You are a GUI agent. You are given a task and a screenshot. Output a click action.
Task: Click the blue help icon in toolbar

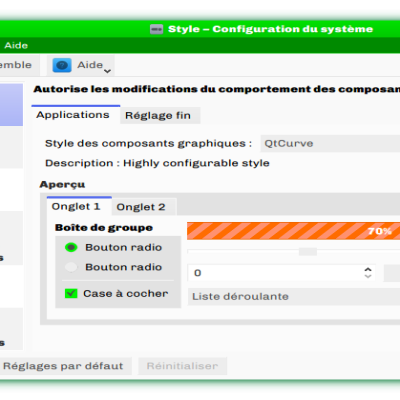62,65
